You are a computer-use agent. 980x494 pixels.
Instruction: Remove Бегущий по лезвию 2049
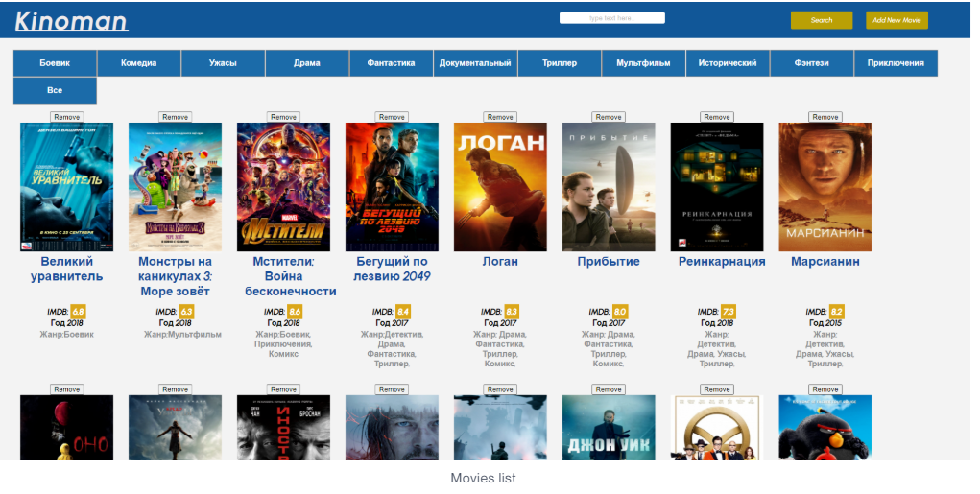click(392, 117)
